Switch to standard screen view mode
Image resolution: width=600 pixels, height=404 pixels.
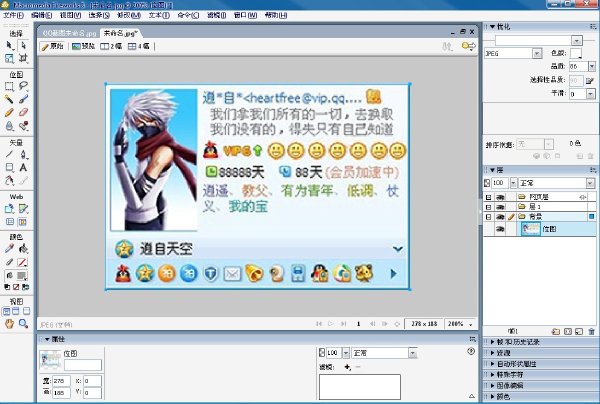[x=7, y=311]
